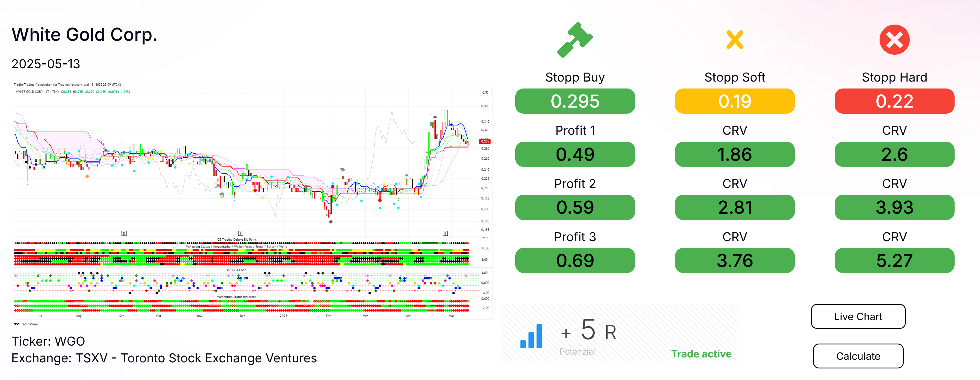Click the red circled X Stopp Hard icon

click(894, 40)
